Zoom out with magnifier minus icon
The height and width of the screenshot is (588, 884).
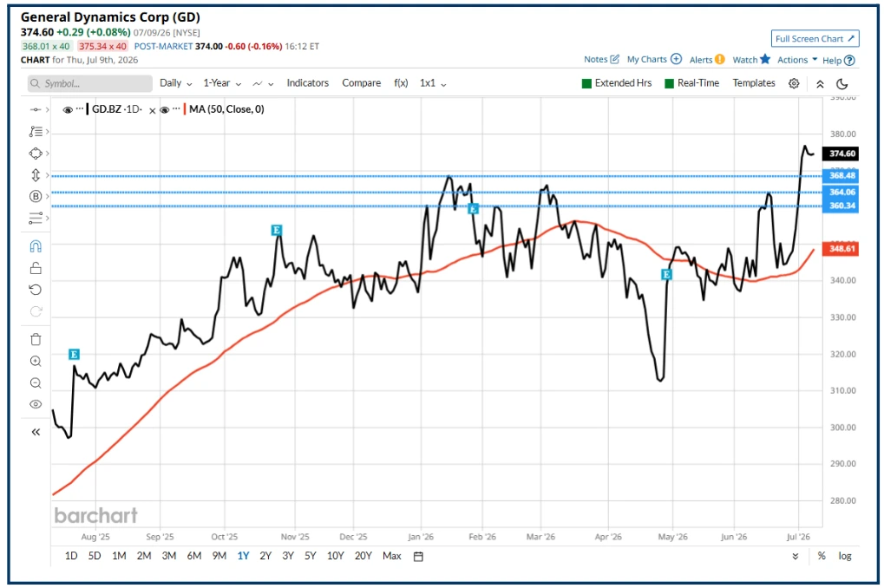tap(36, 383)
